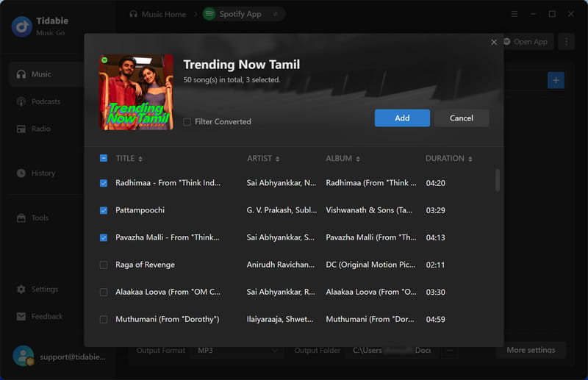The image size is (588, 380).
Task: Click the support@tidabie account label
Action: tap(73, 356)
